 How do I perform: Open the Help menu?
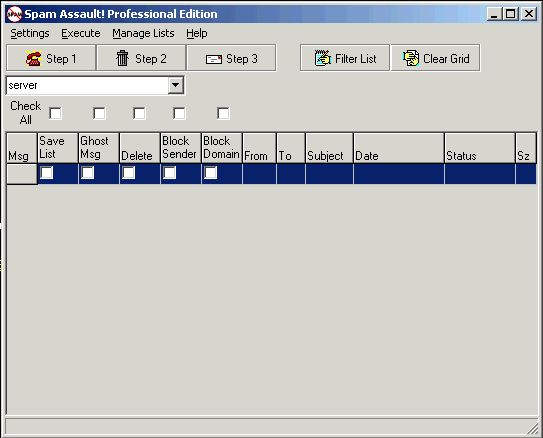click(x=197, y=33)
